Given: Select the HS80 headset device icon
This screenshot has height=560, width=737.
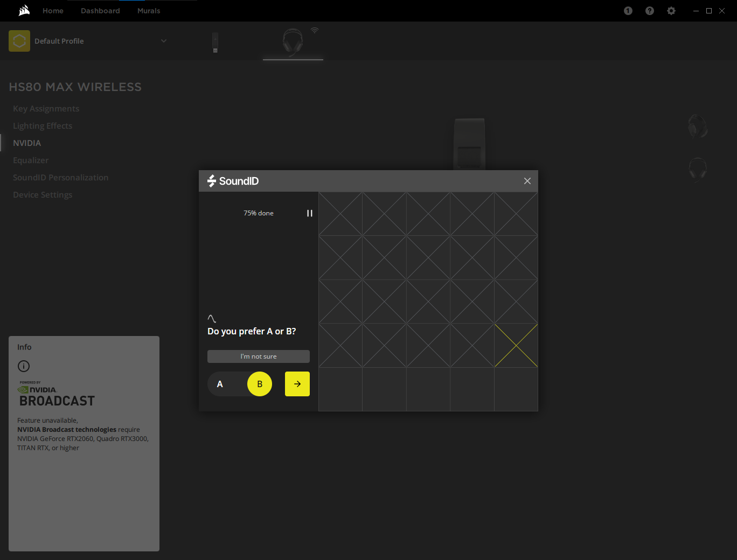Looking at the screenshot, I should [x=293, y=41].
